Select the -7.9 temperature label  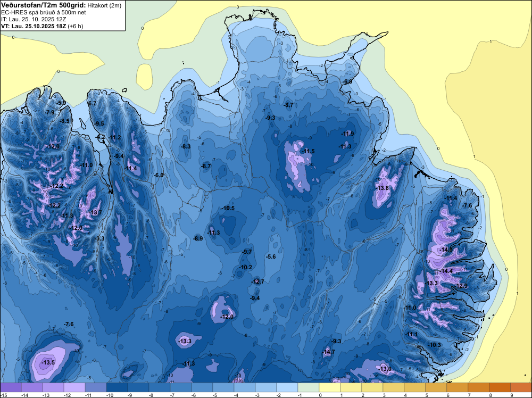click(x=49, y=112)
